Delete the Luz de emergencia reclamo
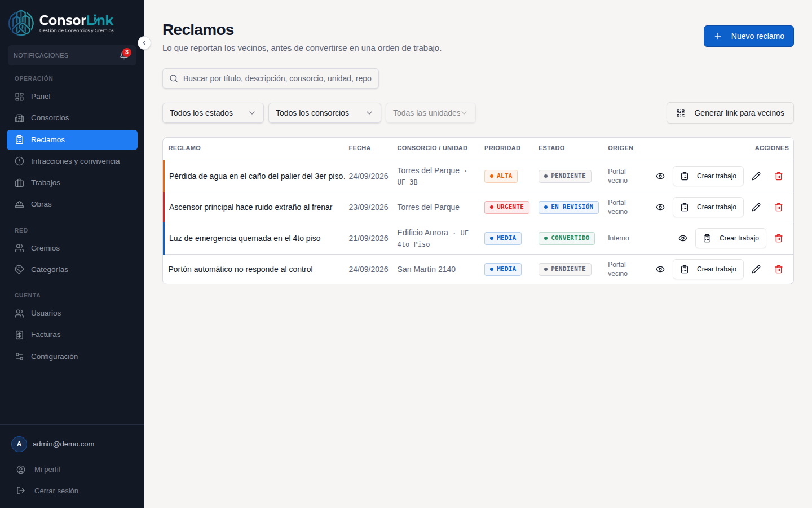 tap(779, 238)
